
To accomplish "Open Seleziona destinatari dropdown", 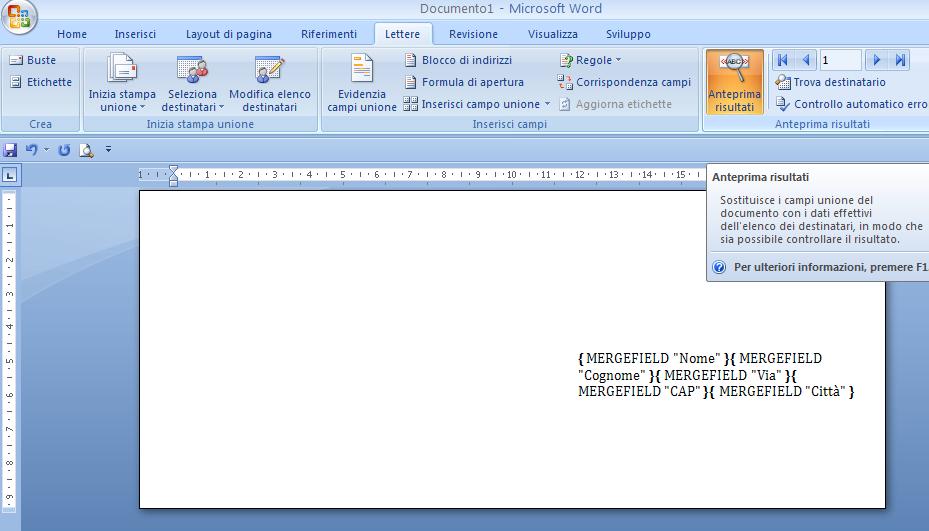I will click(193, 82).
